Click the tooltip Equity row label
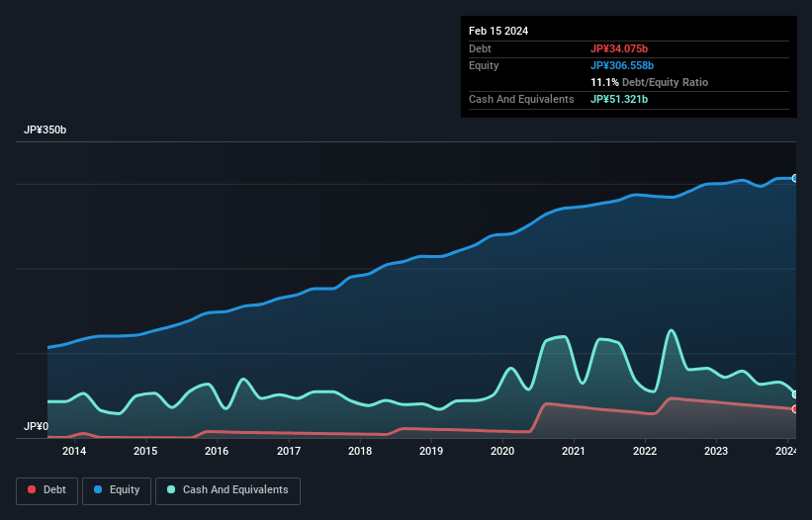The width and height of the screenshot is (812, 520). click(x=484, y=65)
